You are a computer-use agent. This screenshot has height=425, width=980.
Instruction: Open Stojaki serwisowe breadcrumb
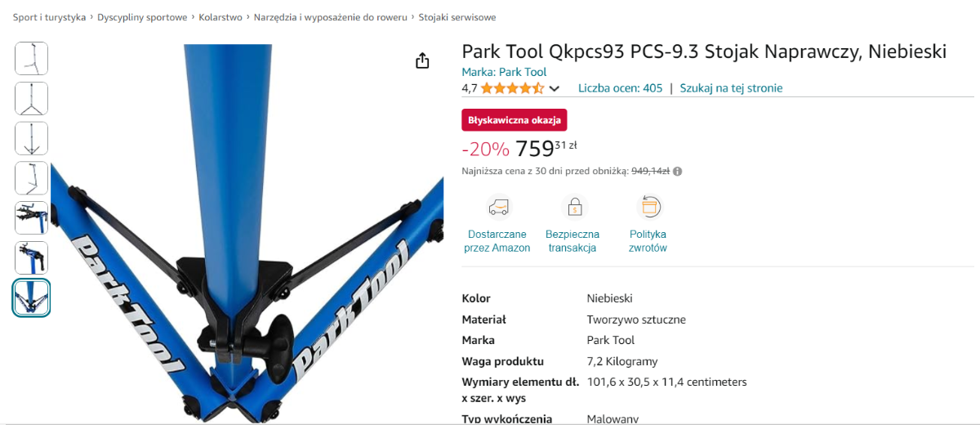(x=457, y=17)
